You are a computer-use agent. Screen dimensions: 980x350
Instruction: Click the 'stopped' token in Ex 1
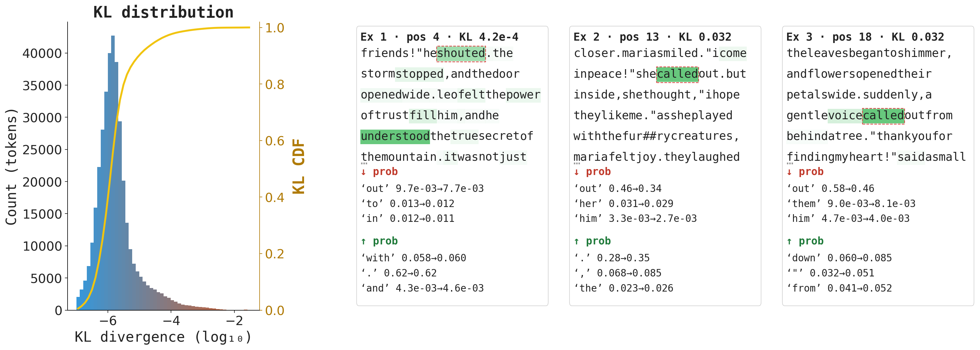(x=419, y=74)
